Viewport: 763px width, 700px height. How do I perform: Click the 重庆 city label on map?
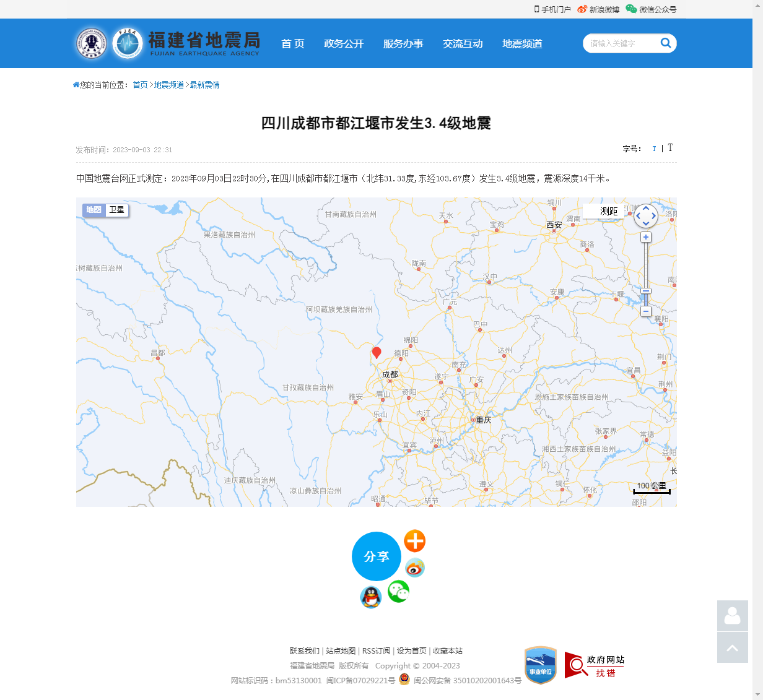(484, 420)
